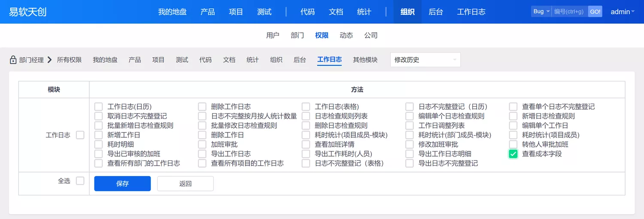This screenshot has width=644, height=219.
Task: Open 工作日志 in the top navigation
Action: 471,12
